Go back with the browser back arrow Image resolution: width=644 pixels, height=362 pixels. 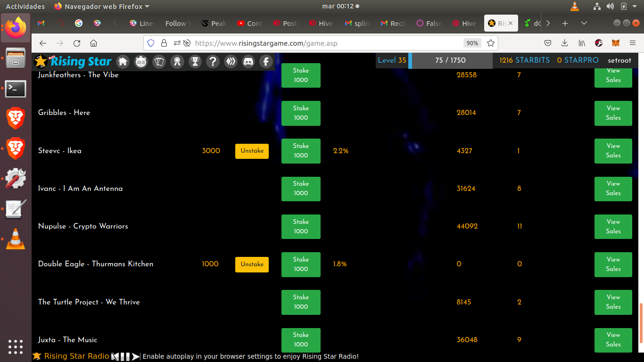(43, 43)
